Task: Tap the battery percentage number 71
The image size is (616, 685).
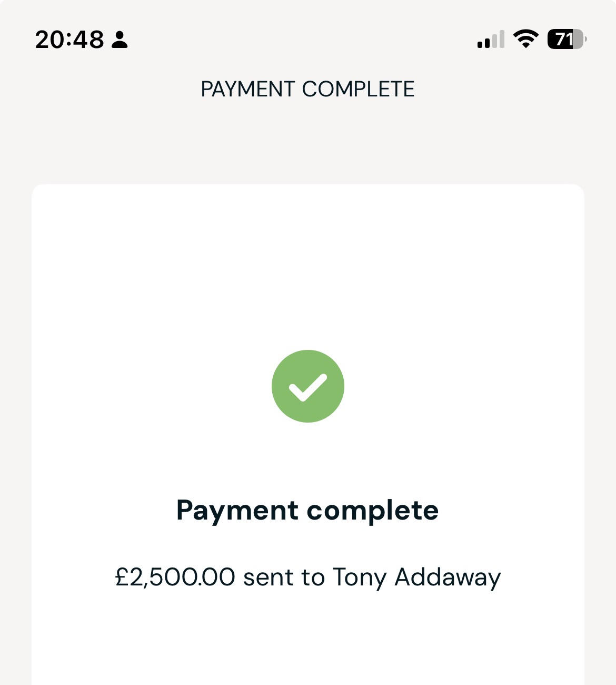Action: pyautogui.click(x=563, y=40)
